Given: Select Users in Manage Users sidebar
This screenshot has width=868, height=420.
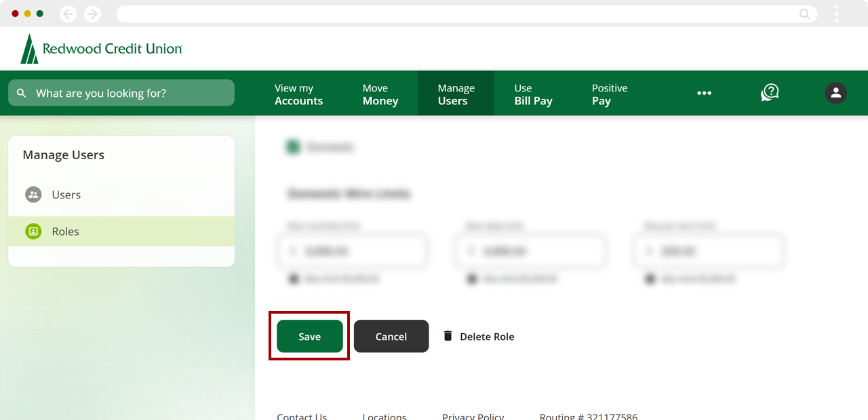Looking at the screenshot, I should (x=121, y=194).
